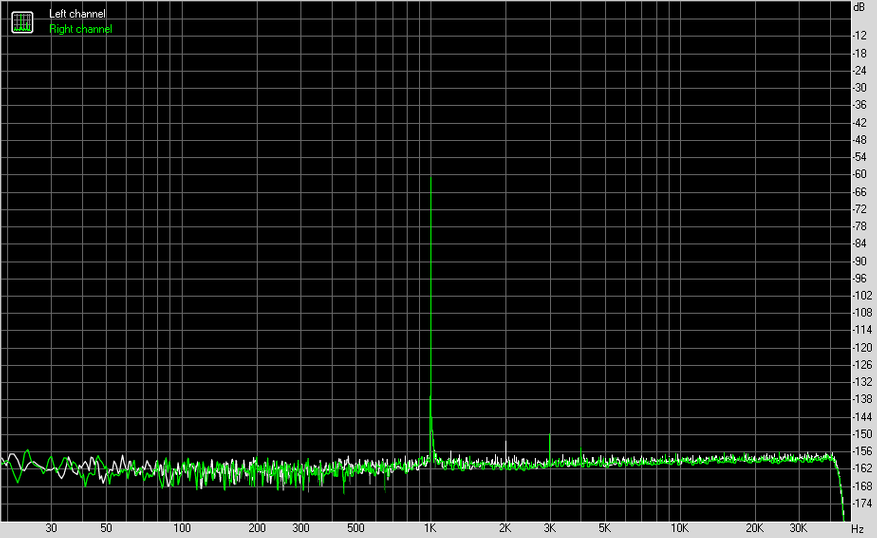The width and height of the screenshot is (877, 538).
Task: Click the 1K frequency axis label
Action: pyautogui.click(x=430, y=528)
